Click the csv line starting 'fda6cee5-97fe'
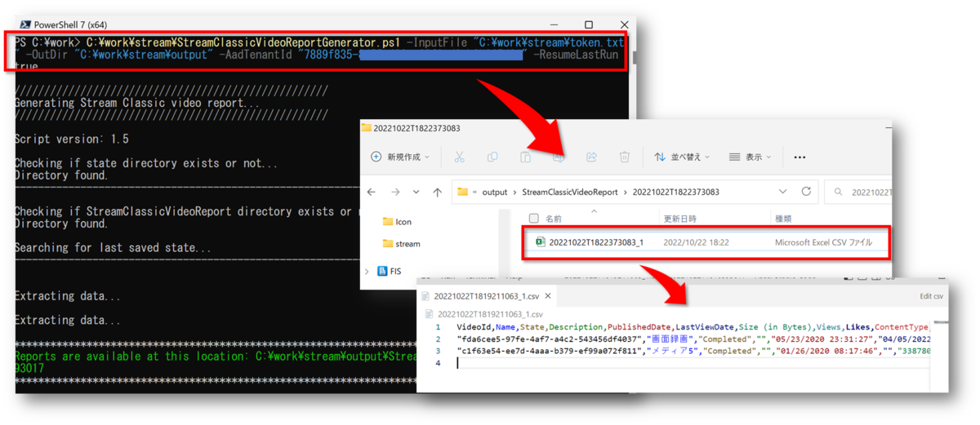The height and width of the screenshot is (425, 980). (693, 339)
